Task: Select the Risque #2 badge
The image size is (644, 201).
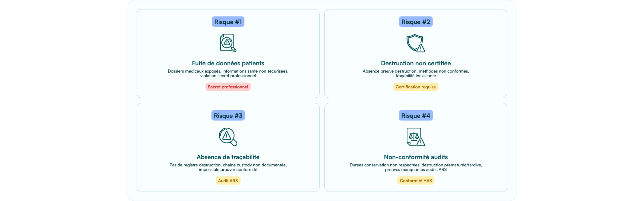Action: pyautogui.click(x=416, y=22)
